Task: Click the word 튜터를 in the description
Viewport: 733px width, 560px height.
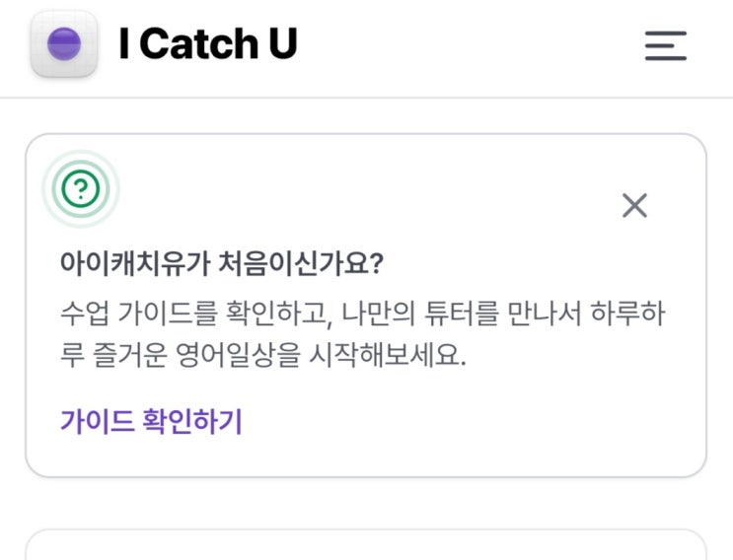Action: pos(454,315)
